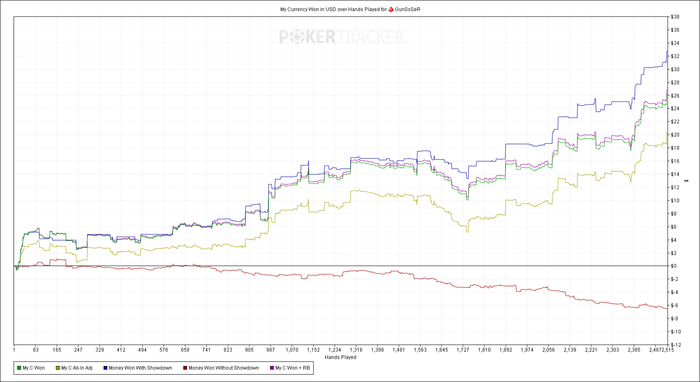Select the 'Money Won With Showdown' legend label
Image resolution: width=700 pixels, height=382 pixels.
click(x=141, y=368)
